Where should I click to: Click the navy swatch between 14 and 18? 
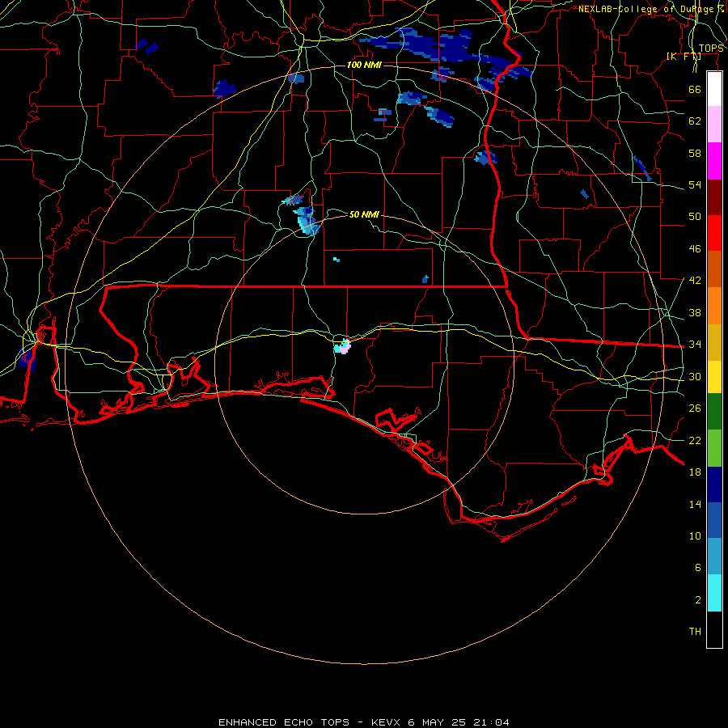pos(714,485)
